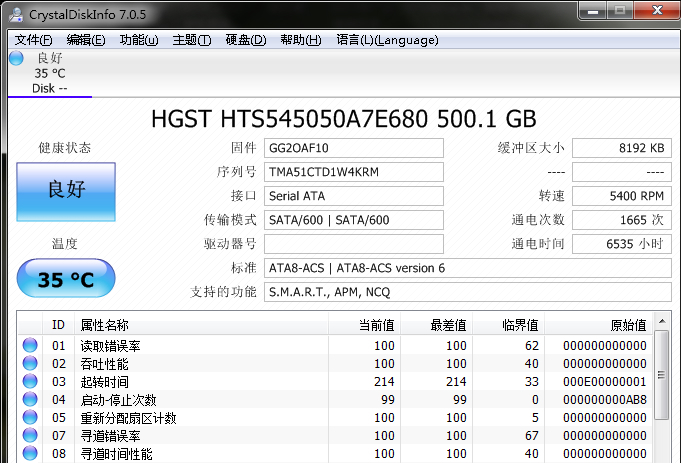This screenshot has width=681, height=463.
Task: Open the 功能(u) menu
Action: point(139,40)
